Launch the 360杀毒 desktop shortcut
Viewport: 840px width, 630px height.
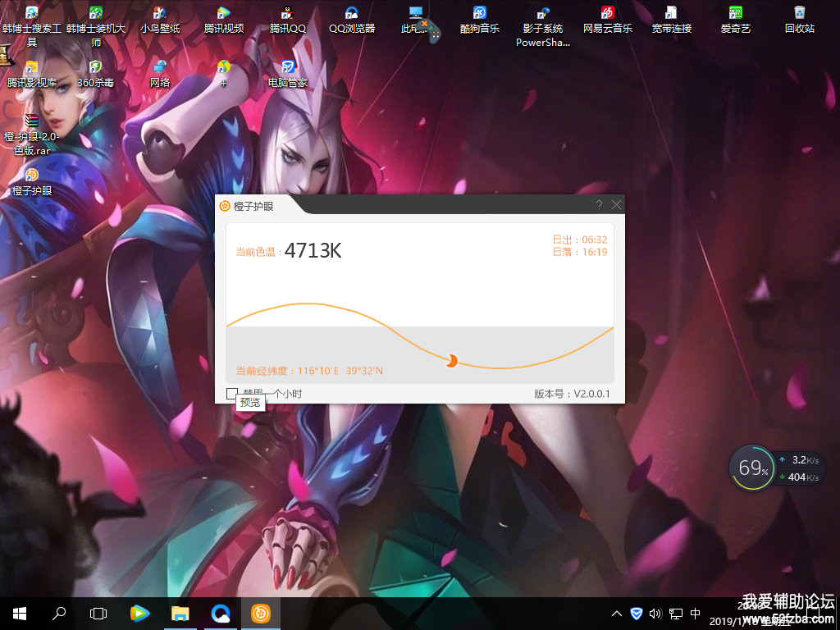95,74
